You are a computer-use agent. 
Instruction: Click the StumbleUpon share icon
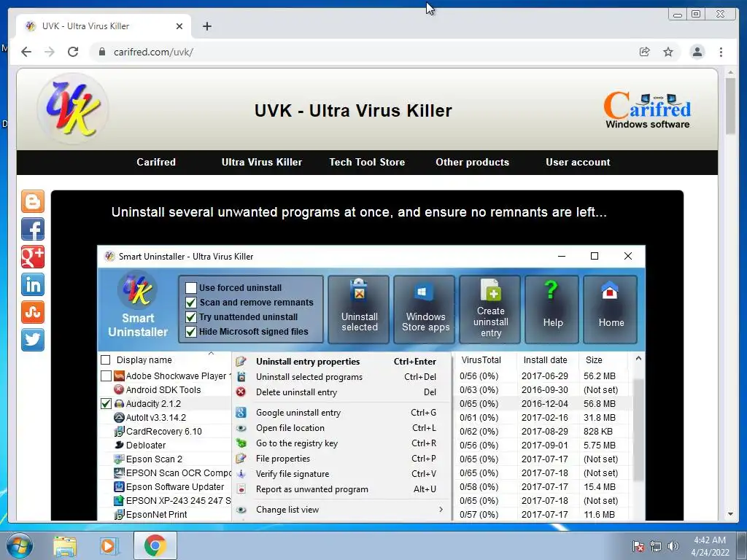(x=32, y=312)
